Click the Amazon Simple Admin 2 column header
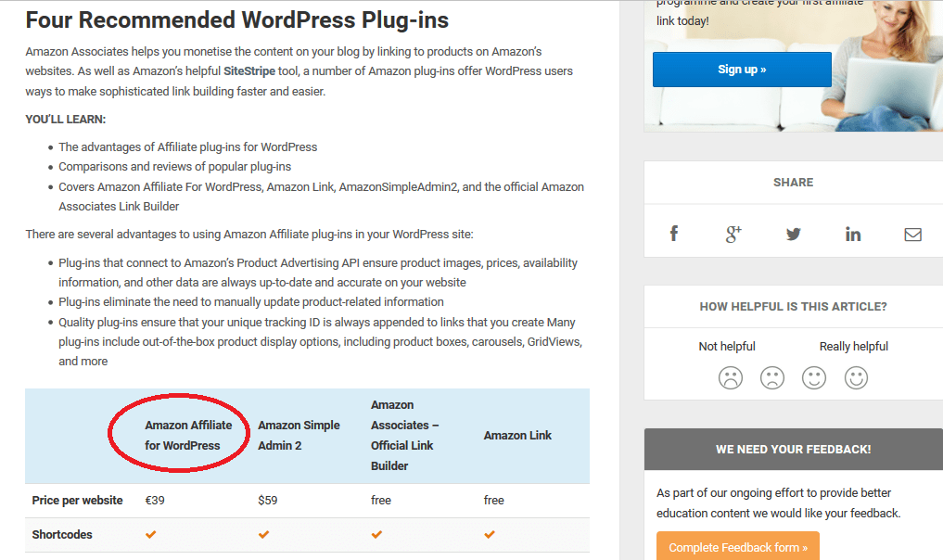 pos(299,436)
